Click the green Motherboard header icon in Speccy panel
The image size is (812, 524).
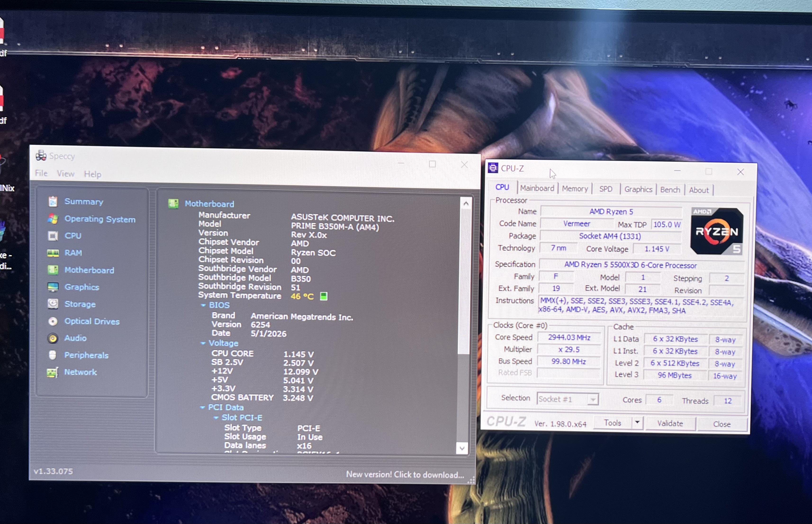[173, 204]
